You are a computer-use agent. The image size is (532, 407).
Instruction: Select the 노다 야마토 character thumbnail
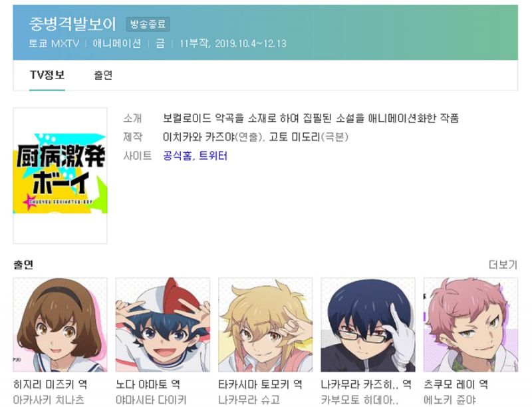tap(163, 325)
